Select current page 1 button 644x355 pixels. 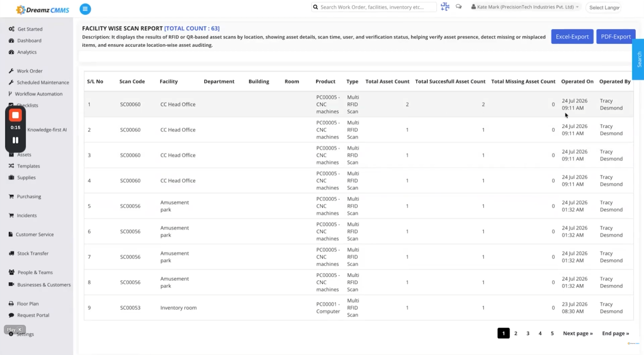(503, 333)
